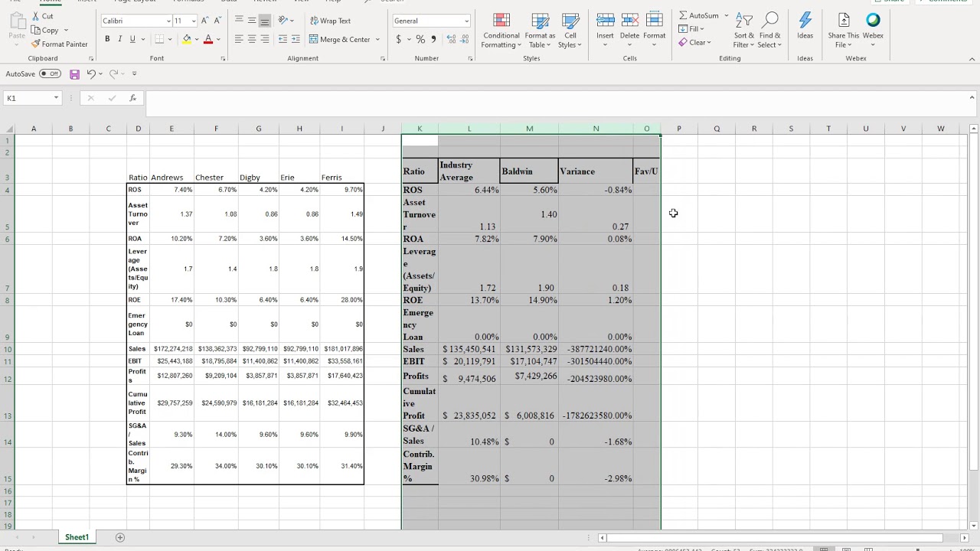Align text left

pyautogui.click(x=239, y=39)
